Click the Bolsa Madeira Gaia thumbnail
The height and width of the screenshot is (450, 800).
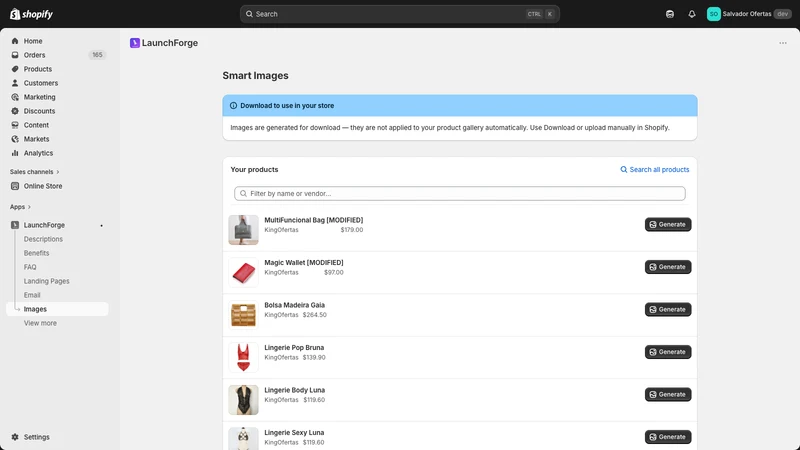243,315
